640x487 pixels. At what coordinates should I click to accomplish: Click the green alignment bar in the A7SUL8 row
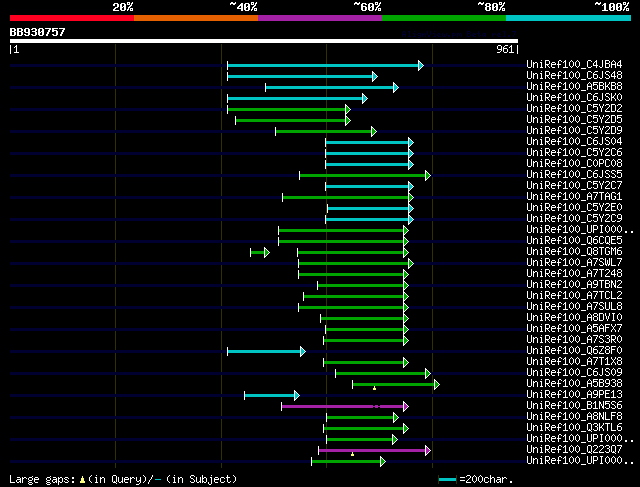point(351,308)
